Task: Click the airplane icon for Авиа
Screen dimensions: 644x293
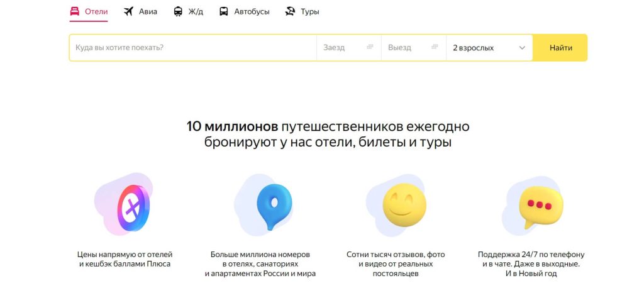Action: 128,11
